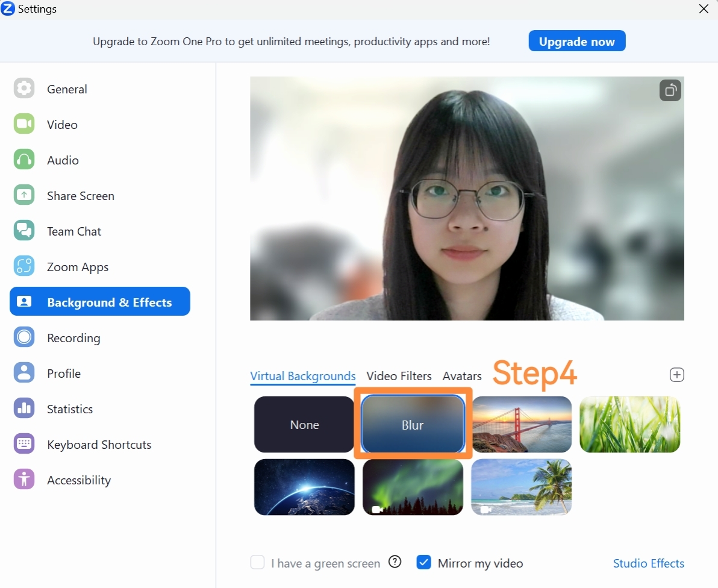Click the Accessibility figure icon

[24, 480]
